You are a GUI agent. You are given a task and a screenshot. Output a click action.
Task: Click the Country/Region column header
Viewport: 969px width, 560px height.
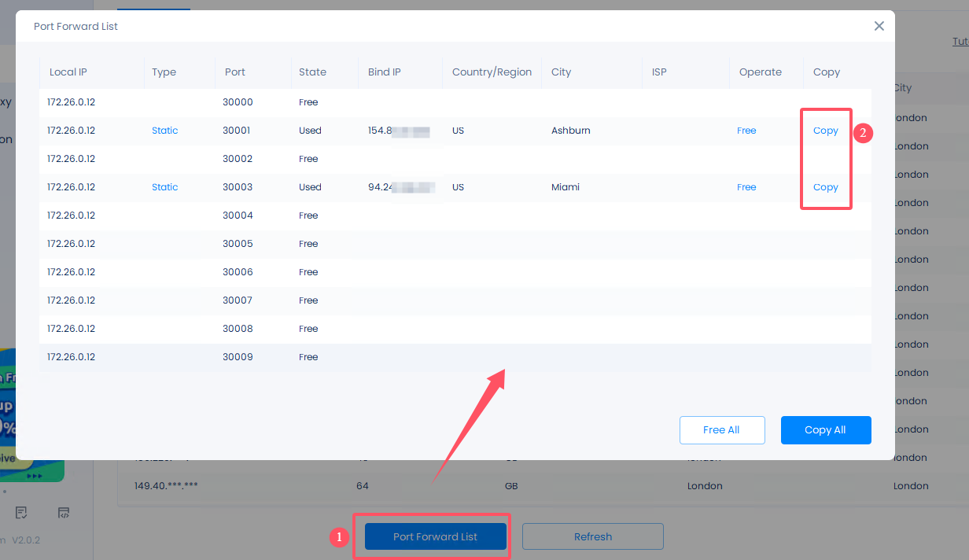(492, 72)
